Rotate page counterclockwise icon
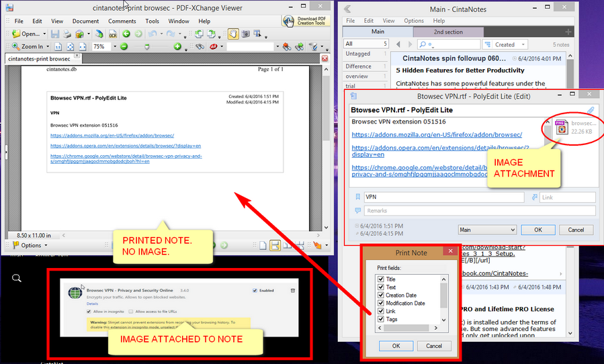 tap(199, 34)
